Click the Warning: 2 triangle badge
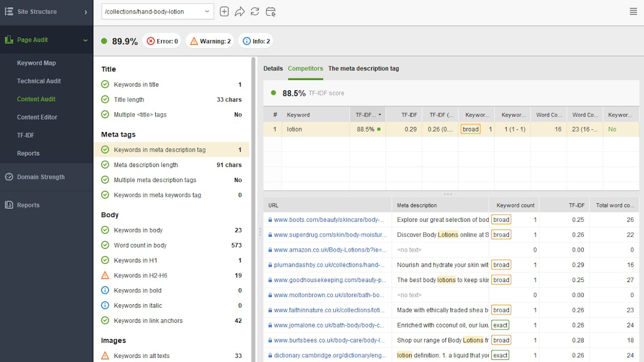644x362 pixels. [210, 41]
